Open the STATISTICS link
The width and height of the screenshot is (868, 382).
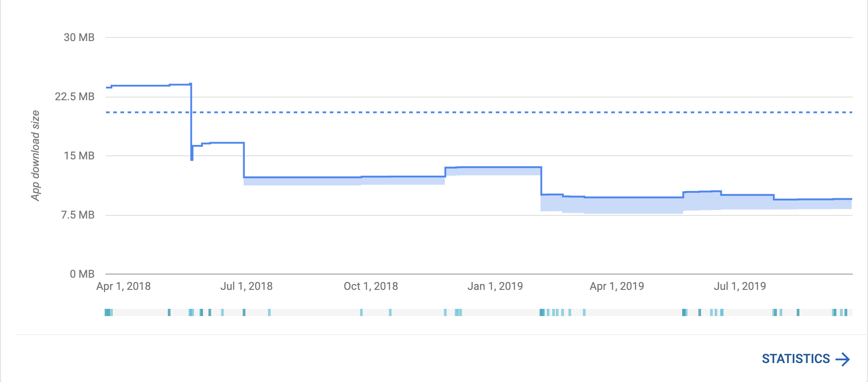click(795, 358)
